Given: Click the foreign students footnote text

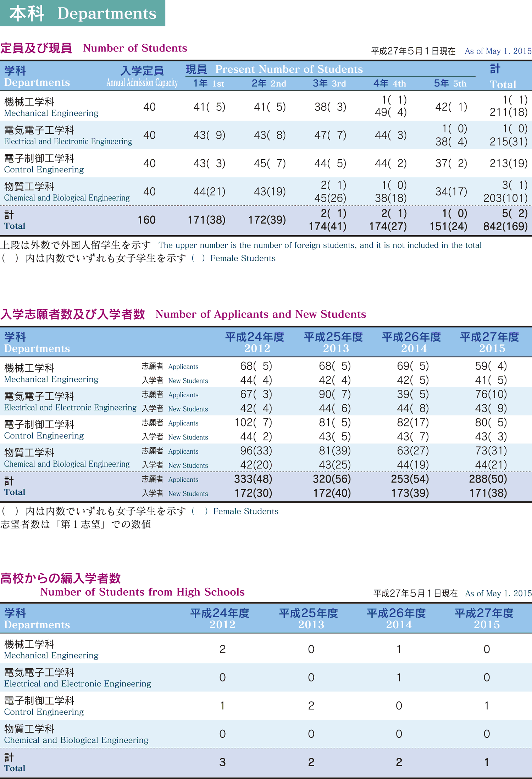Looking at the screenshot, I should (x=241, y=245).
